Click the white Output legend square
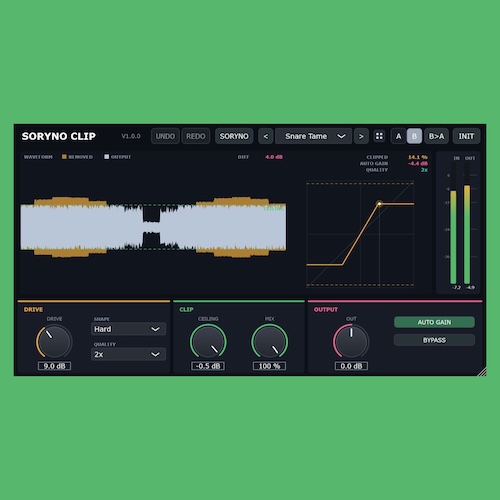500x500 pixels. pyautogui.click(x=107, y=157)
